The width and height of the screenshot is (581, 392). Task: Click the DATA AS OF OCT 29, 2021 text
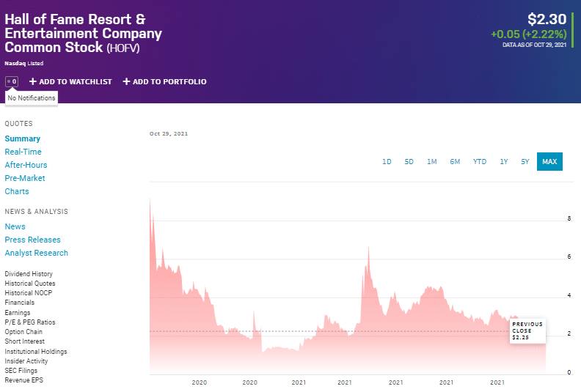534,45
